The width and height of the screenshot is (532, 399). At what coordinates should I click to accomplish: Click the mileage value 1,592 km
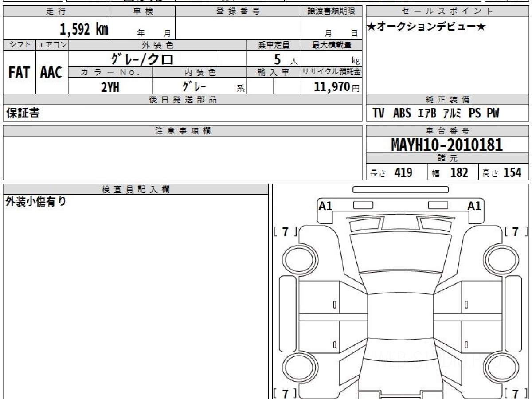click(84, 29)
